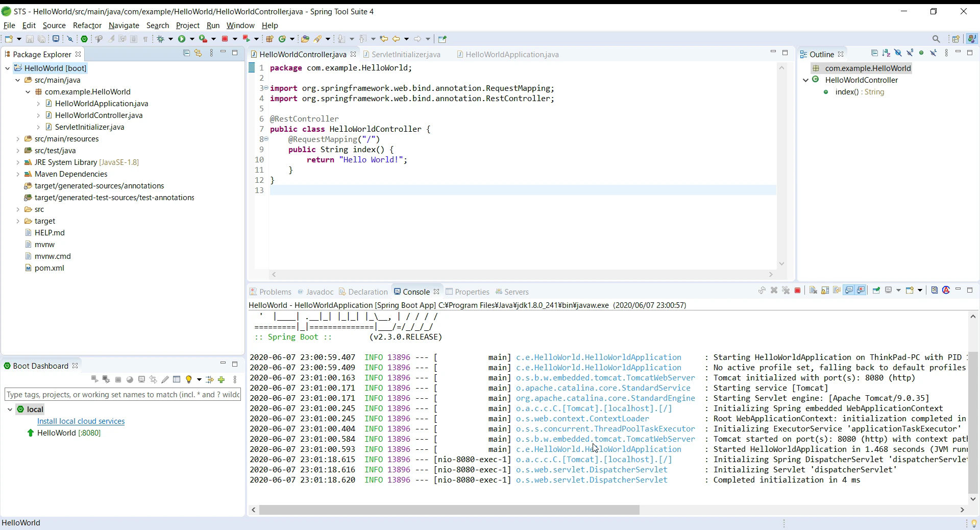Click the Open Perspective icon at top right
The image size is (980, 530).
click(956, 39)
